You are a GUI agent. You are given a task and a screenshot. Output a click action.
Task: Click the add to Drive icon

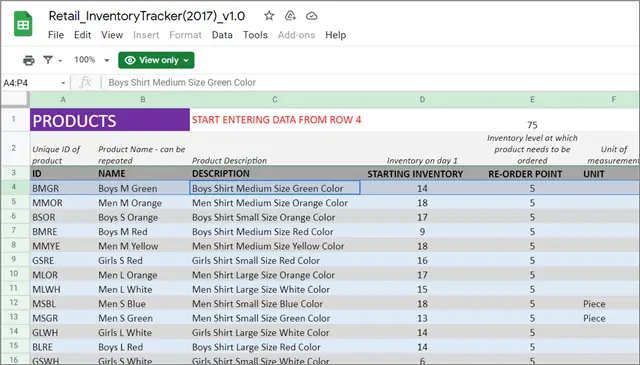pyautogui.click(x=290, y=16)
